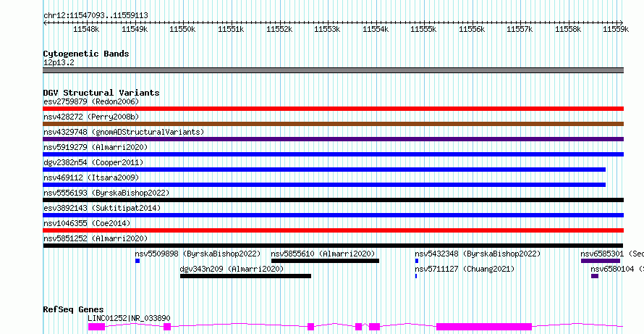Viewport: 644px width, 334px height.
Task: Click the Cytogenetic Bands track title
Action: (x=86, y=54)
